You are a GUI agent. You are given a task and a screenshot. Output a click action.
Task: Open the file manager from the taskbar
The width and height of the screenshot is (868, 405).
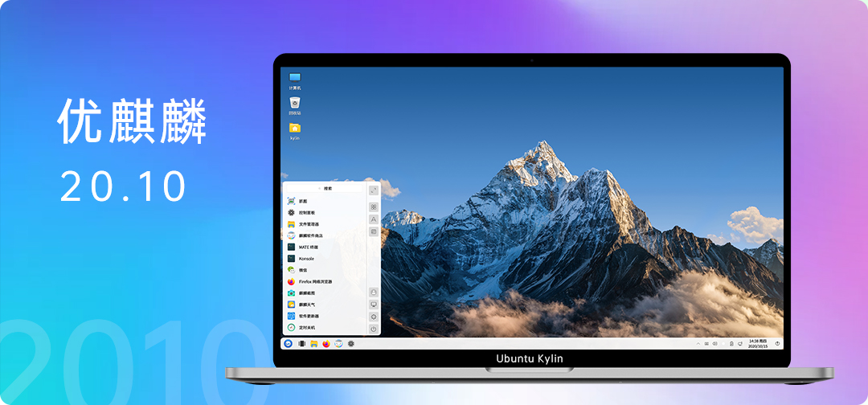313,344
